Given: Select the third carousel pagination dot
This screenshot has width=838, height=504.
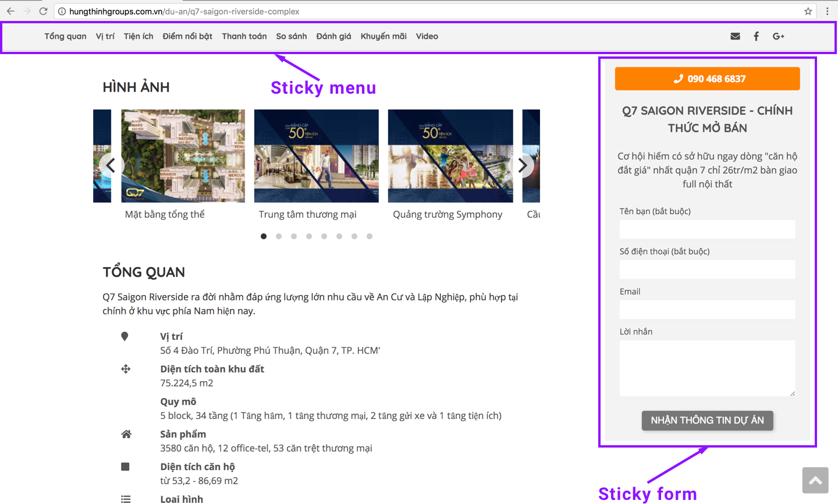Looking at the screenshot, I should pyautogui.click(x=294, y=236).
